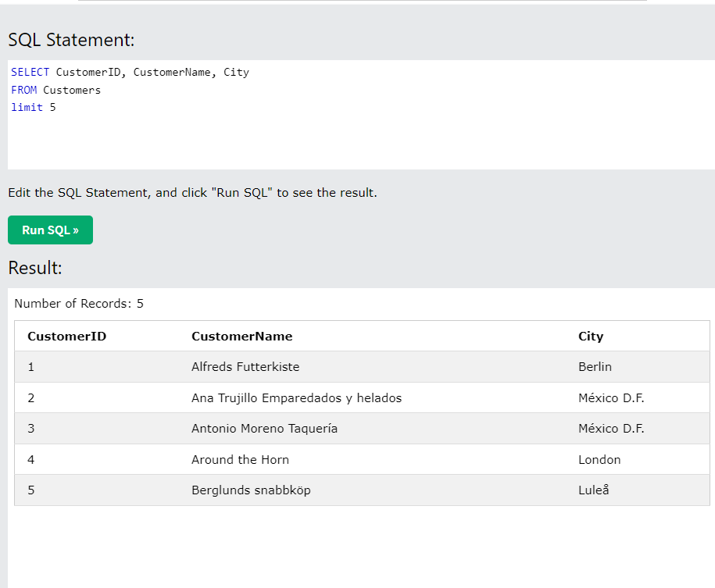715x588 pixels.
Task: Select the Alfreds Futterkiste cell
Action: point(245,367)
